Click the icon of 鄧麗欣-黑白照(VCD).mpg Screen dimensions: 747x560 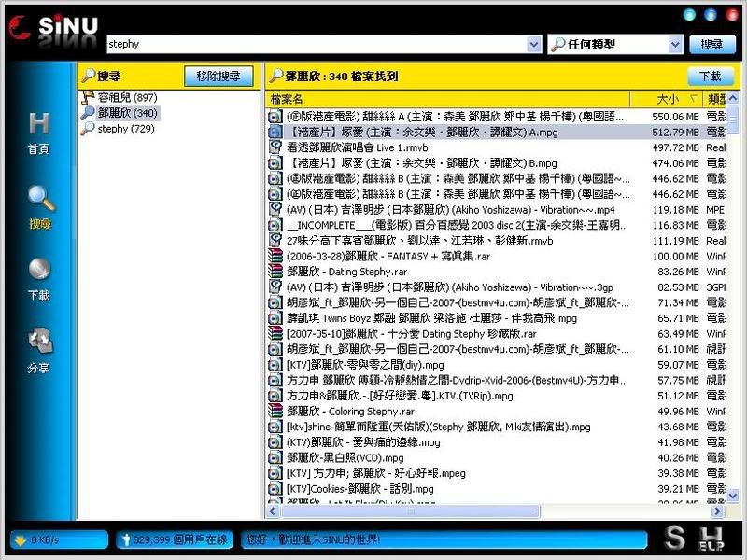pyautogui.click(x=275, y=457)
